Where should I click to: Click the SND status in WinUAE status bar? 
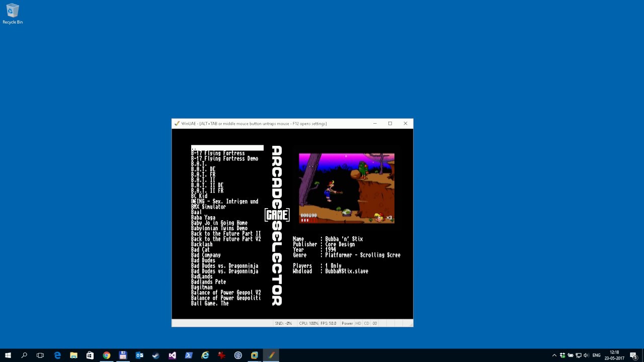click(x=283, y=323)
